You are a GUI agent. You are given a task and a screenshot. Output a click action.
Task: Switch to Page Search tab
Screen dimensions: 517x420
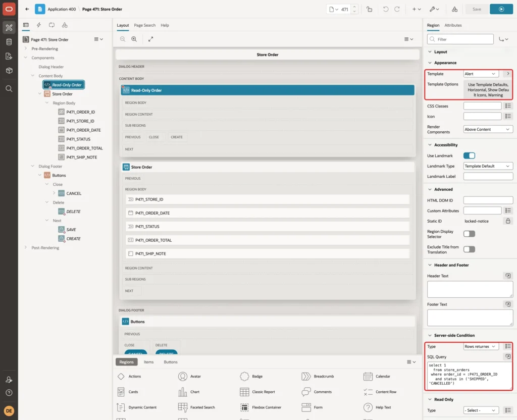[x=145, y=25]
